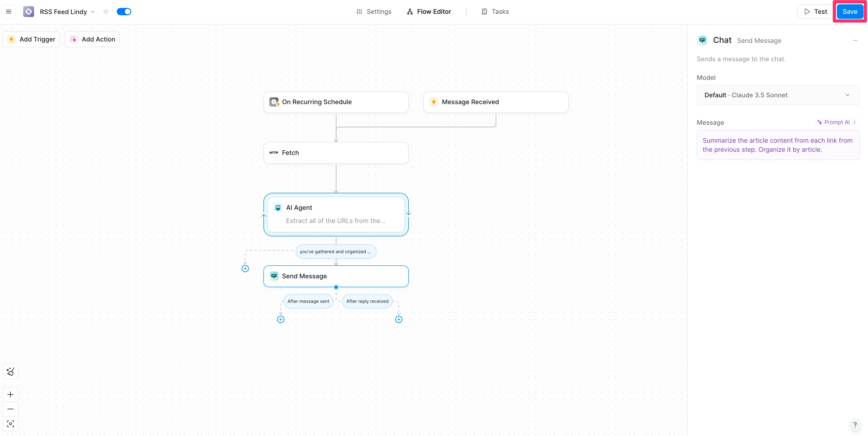
Task: Open the three-dot options in Chat panel
Action: point(855,40)
